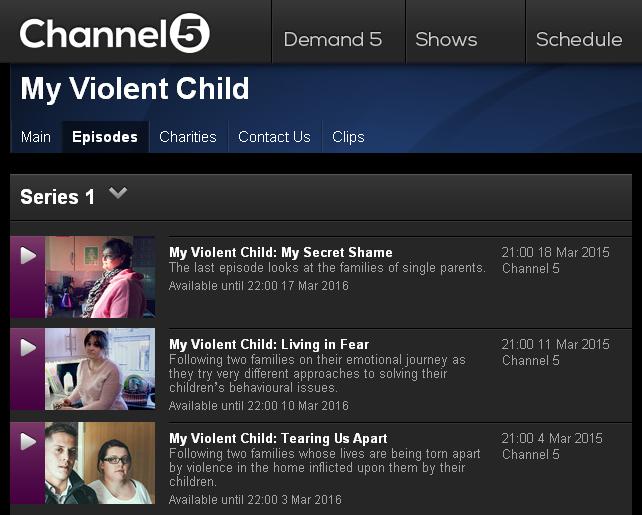
Task: Go to the Schedule page
Action: (579, 40)
